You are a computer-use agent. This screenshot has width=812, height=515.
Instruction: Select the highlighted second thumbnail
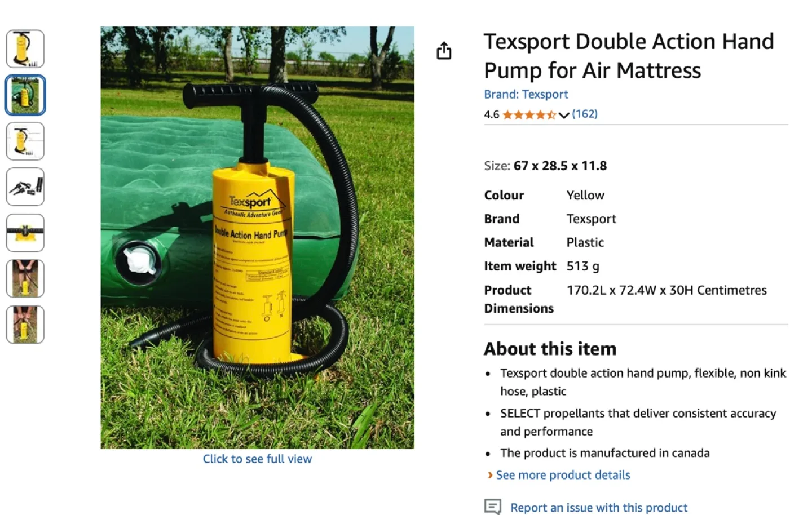[x=25, y=95]
